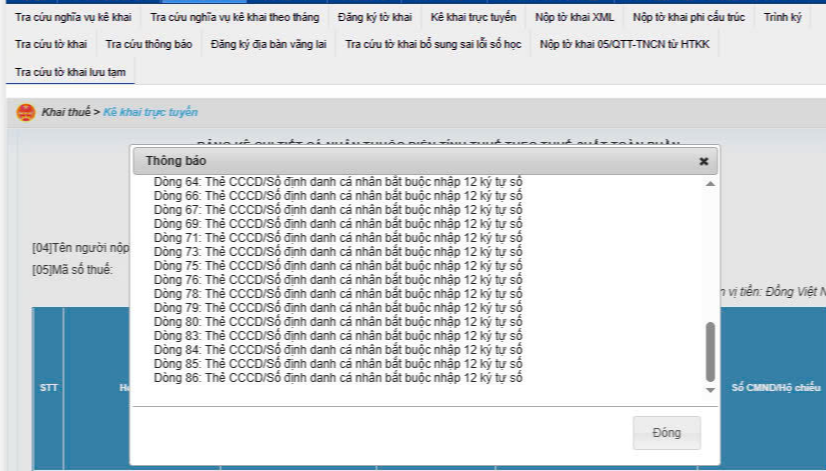Screen dimensions: 826x471
Task: Click the Khai thuế breadcrumb icon
Action: 25,113
